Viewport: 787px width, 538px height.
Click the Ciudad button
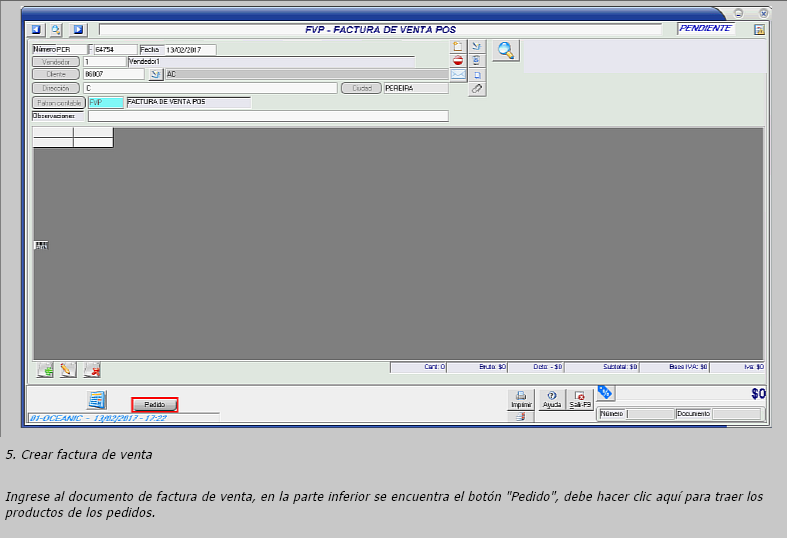point(361,88)
